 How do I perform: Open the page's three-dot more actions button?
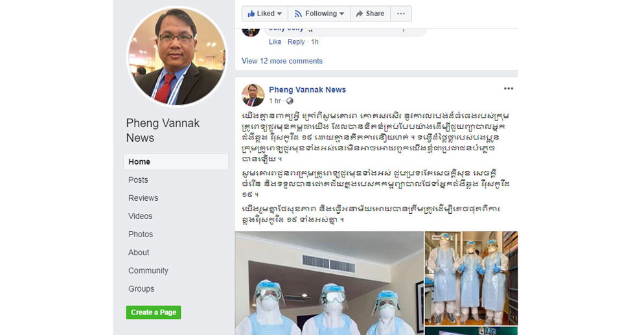point(401,14)
